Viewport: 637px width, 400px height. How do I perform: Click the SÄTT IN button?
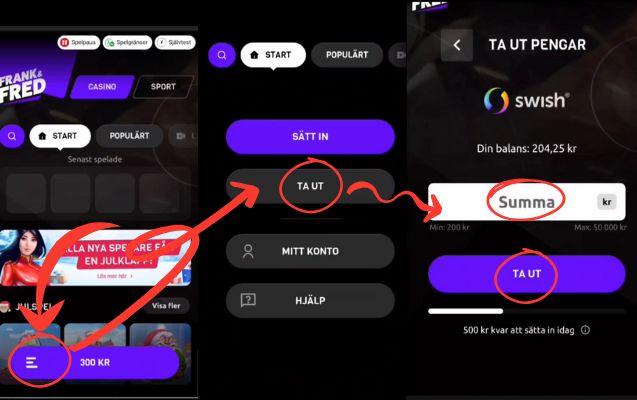pos(310,136)
